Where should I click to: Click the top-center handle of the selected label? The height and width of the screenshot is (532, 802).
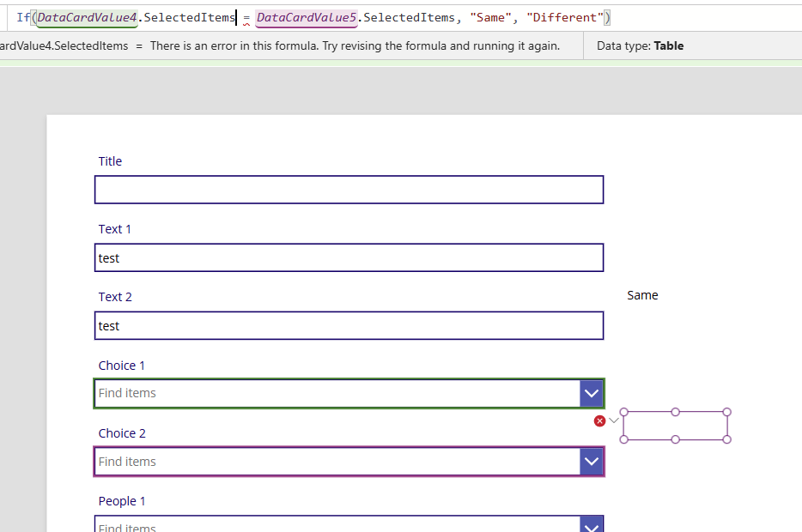[675, 412]
